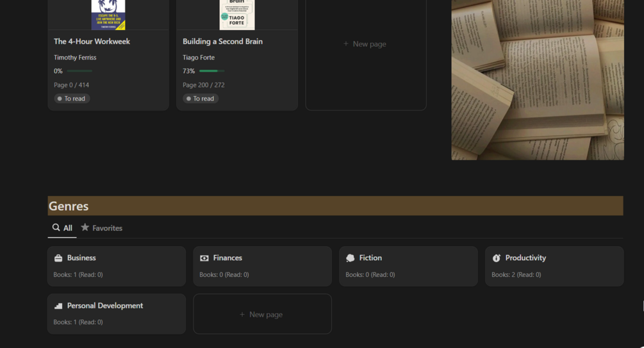Click Page 200 / 272 text
This screenshot has width=644, height=348.
[204, 85]
